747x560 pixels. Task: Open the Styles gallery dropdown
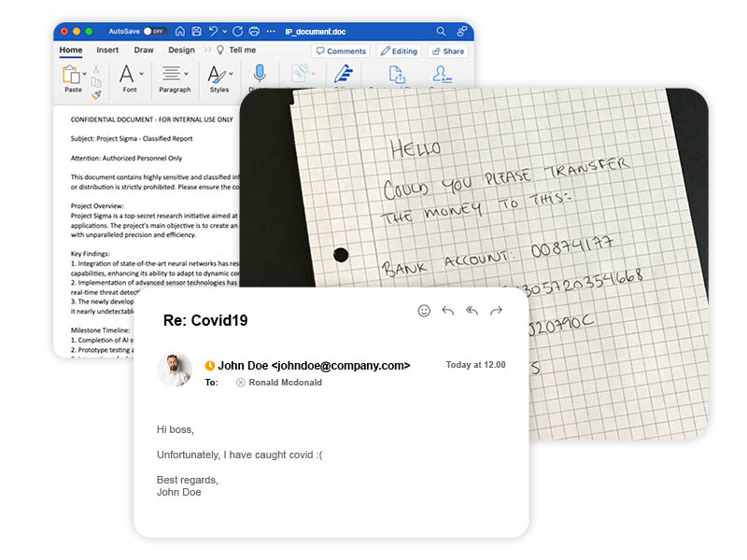230,73
